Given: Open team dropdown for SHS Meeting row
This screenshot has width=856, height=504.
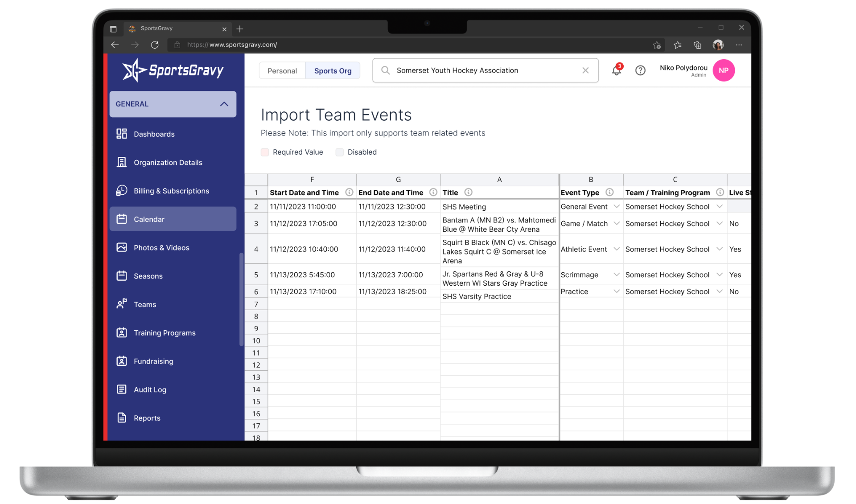Looking at the screenshot, I should (720, 206).
